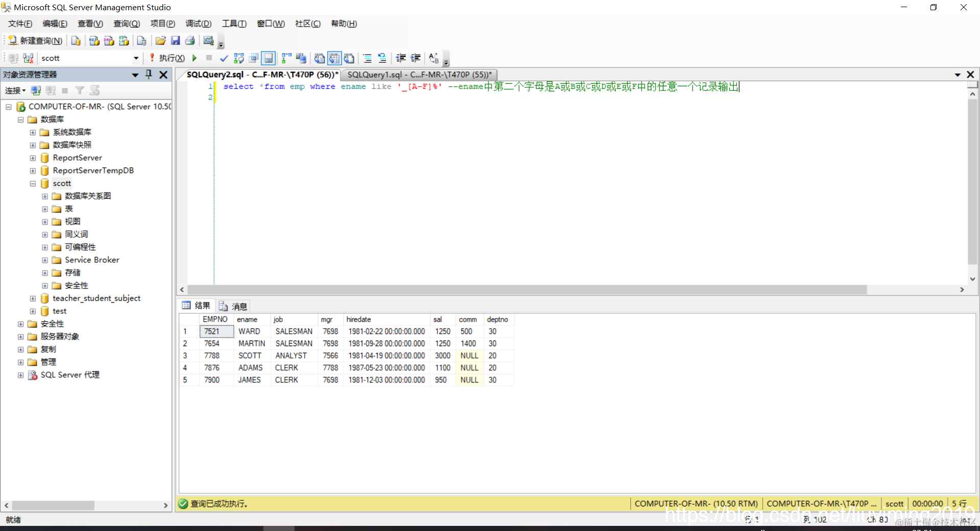The image size is (980, 531).
Task: Open the 连接 connect dropdown in Object Explorer
Action: pos(15,90)
